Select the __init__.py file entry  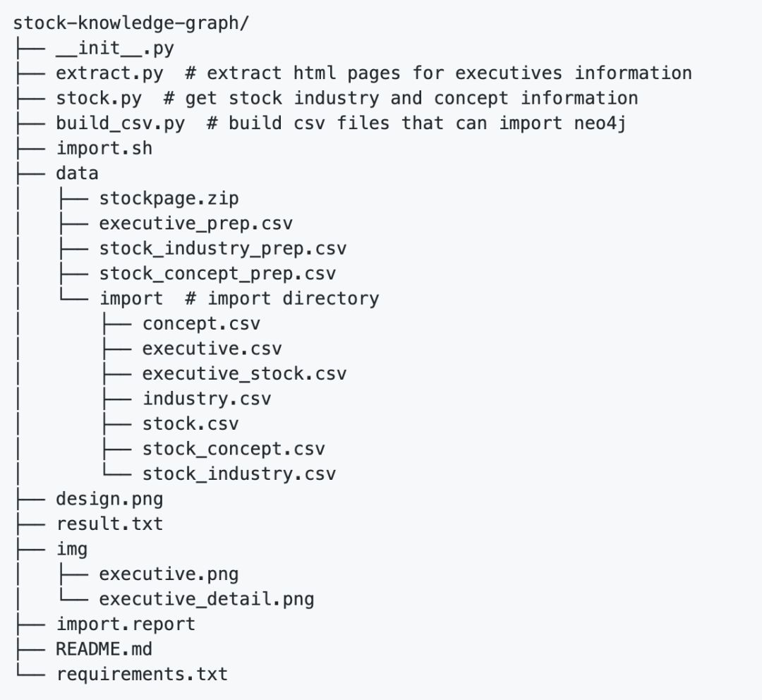115,48
